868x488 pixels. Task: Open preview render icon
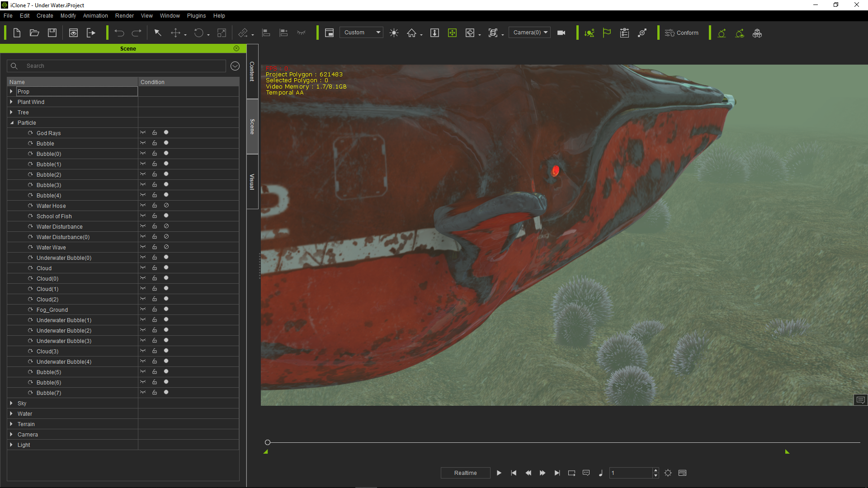pyautogui.click(x=73, y=33)
